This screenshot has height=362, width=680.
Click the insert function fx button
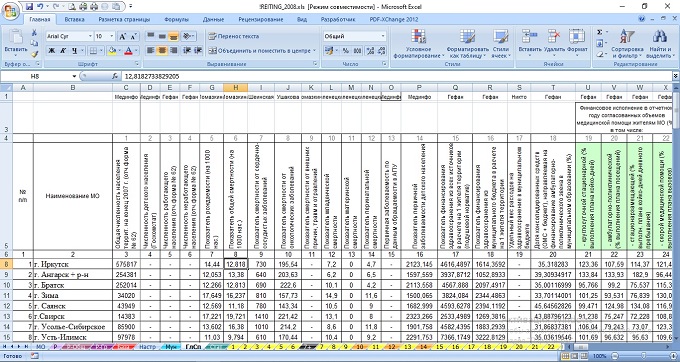[115, 76]
